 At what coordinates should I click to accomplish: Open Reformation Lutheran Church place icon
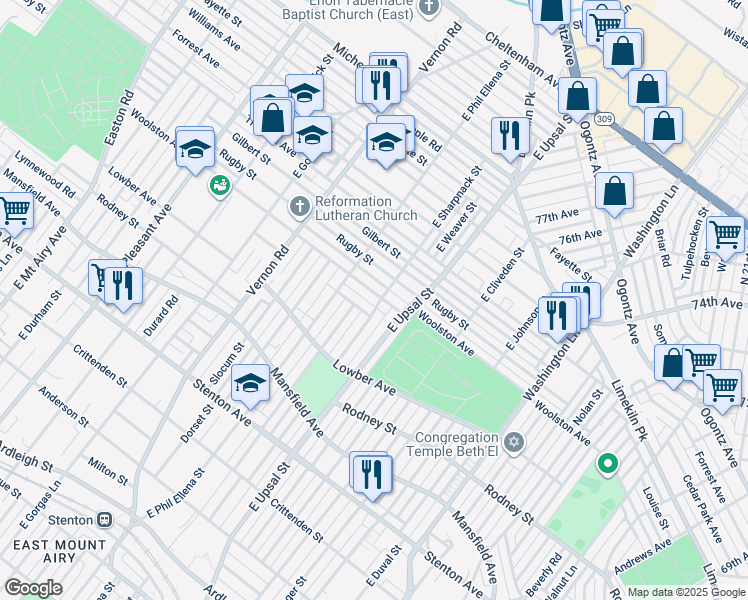pyautogui.click(x=298, y=207)
